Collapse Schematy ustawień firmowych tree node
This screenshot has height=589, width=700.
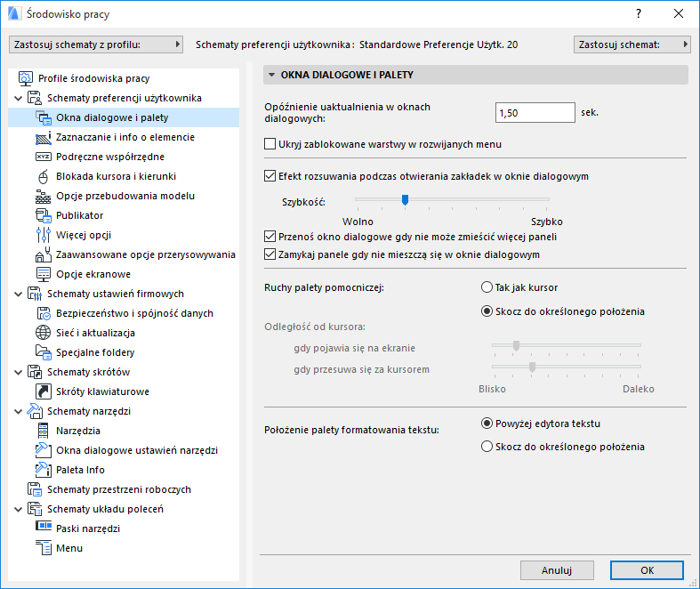[19, 294]
